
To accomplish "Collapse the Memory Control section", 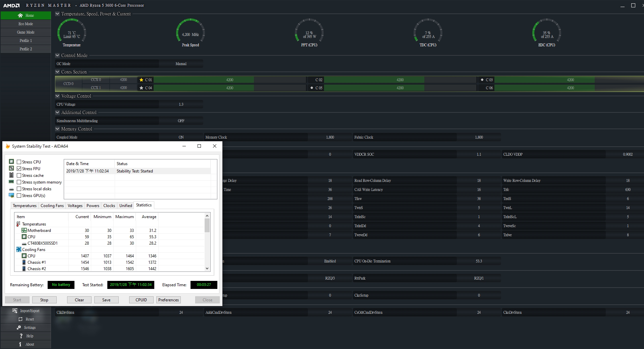I will [57, 129].
